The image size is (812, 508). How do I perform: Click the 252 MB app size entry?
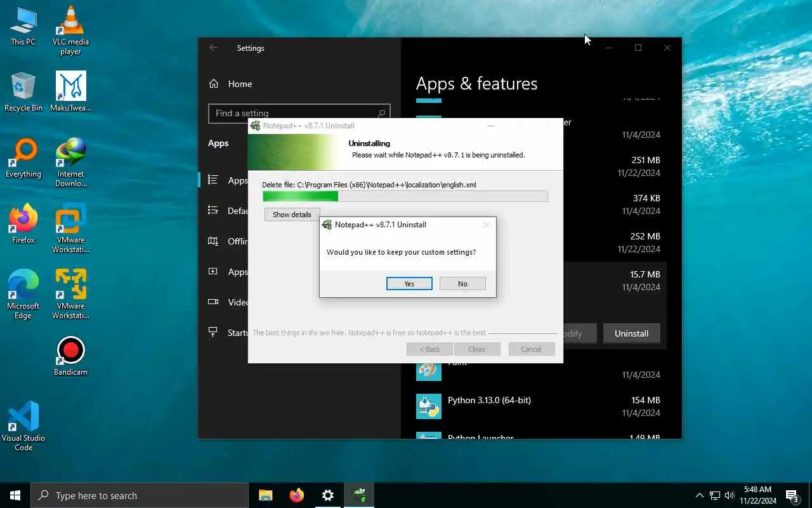coord(645,236)
